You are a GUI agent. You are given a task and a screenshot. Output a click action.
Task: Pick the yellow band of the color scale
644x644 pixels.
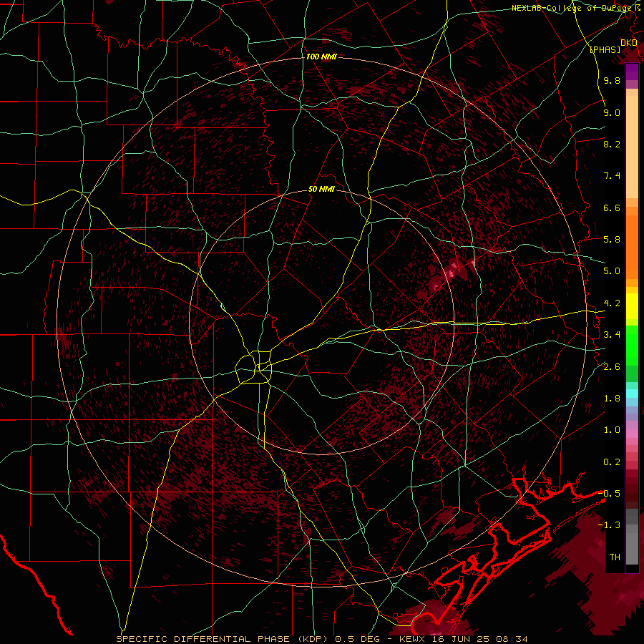[x=632, y=306]
